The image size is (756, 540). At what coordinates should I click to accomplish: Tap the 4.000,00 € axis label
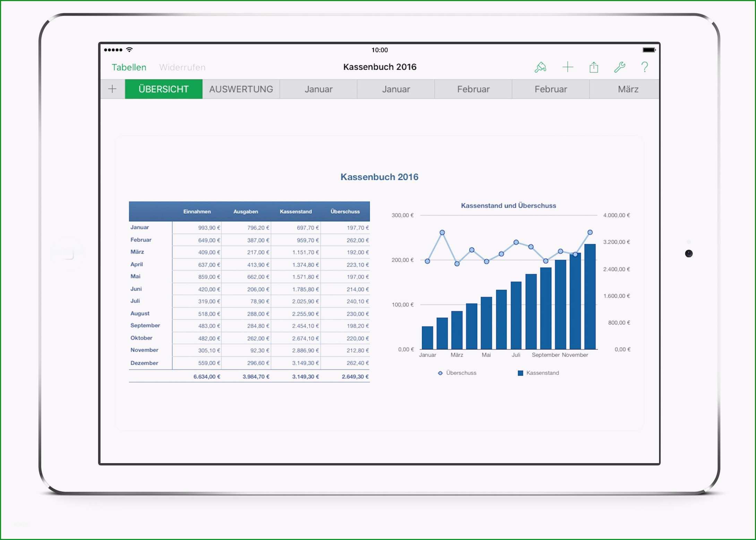tap(617, 215)
